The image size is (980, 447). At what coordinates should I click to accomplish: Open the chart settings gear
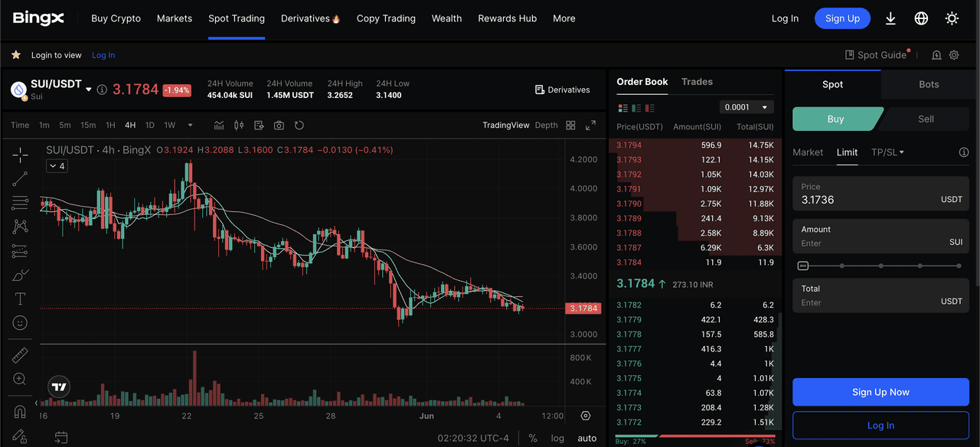tap(586, 416)
